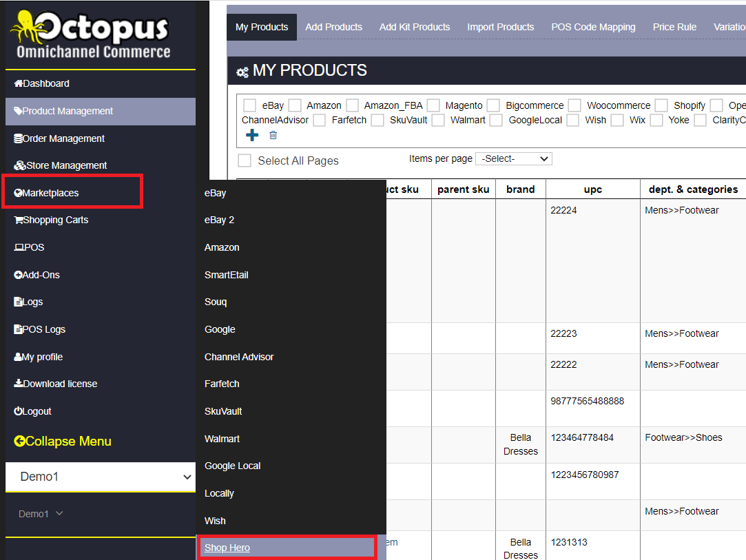Screen dimensions: 746x560
Task: Check the Amazon_FBA channel checkbox
Action: click(353, 105)
